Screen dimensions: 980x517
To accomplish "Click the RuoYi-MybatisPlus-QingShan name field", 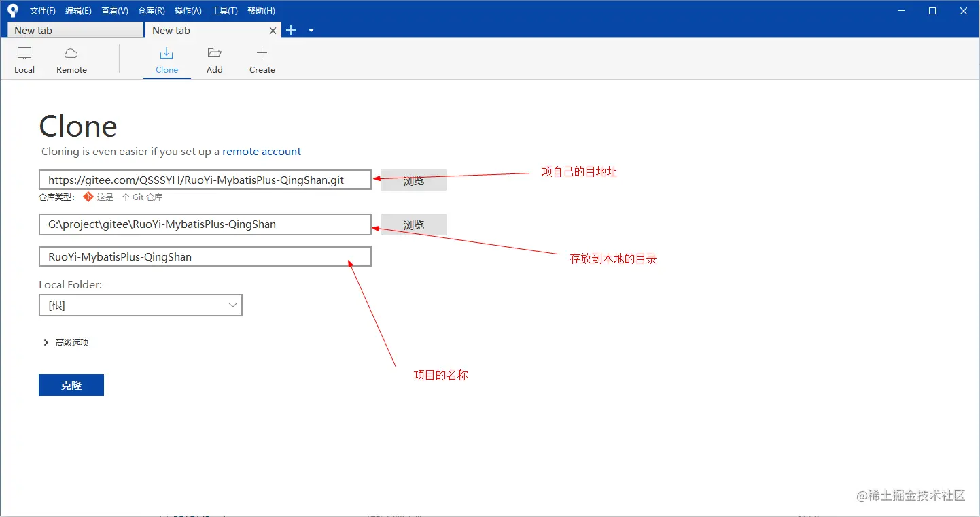I will [x=205, y=256].
